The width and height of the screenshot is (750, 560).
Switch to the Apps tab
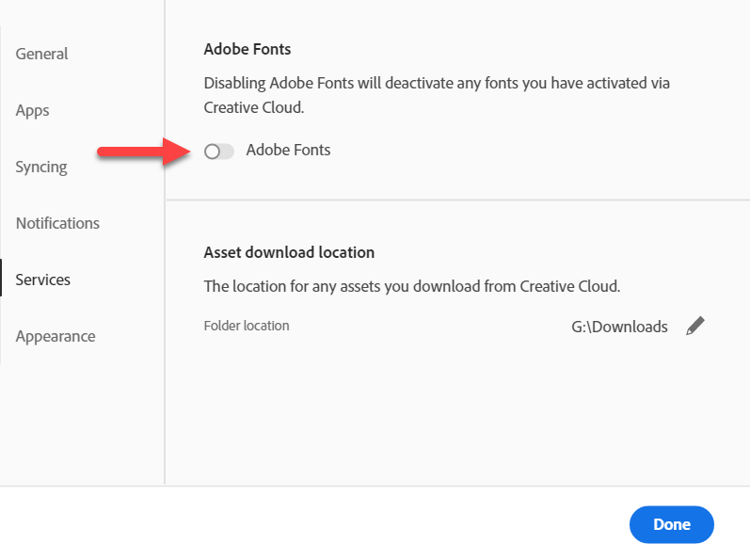(33, 110)
